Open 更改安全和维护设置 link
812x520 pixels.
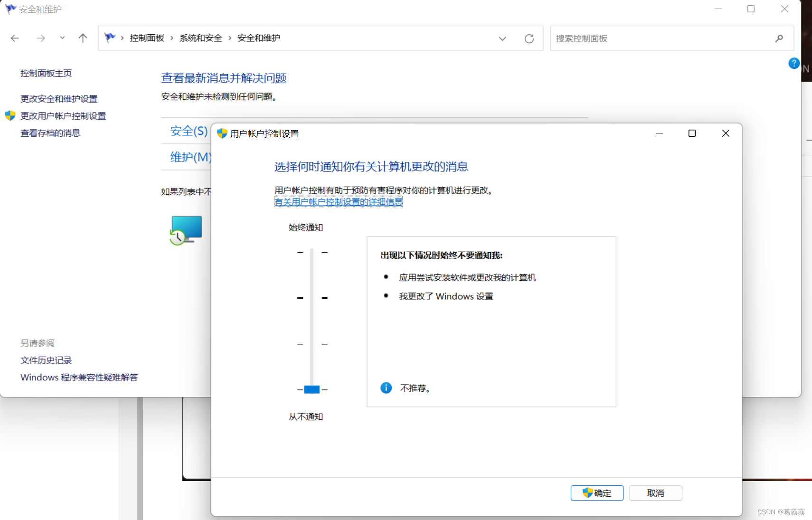pos(59,99)
